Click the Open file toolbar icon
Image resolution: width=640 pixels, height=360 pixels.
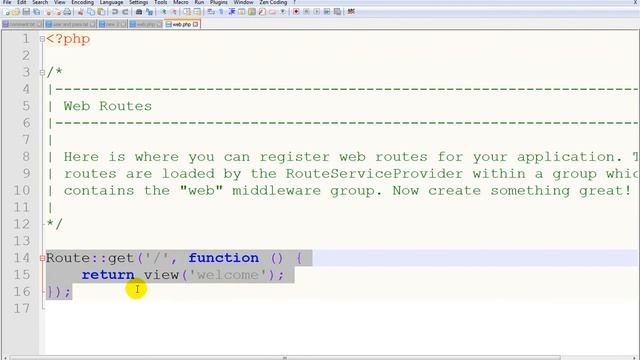[x=16, y=12]
